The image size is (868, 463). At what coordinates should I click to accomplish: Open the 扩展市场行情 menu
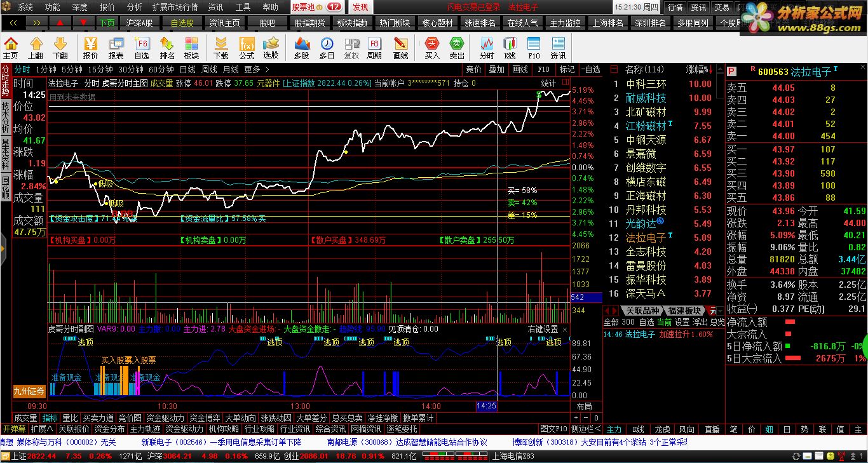point(175,7)
